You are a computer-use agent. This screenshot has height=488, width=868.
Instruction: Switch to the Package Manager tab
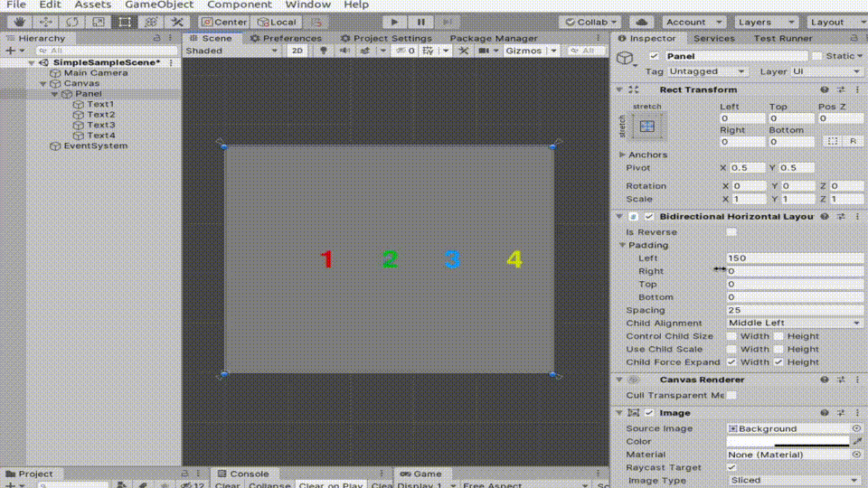click(494, 38)
